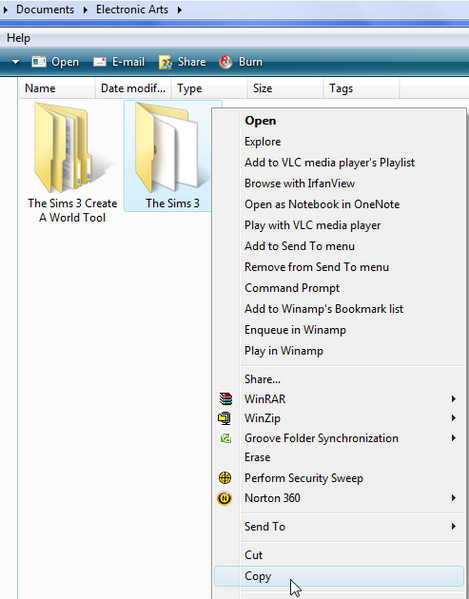Select Enqueue in Winamp

tap(339, 330)
